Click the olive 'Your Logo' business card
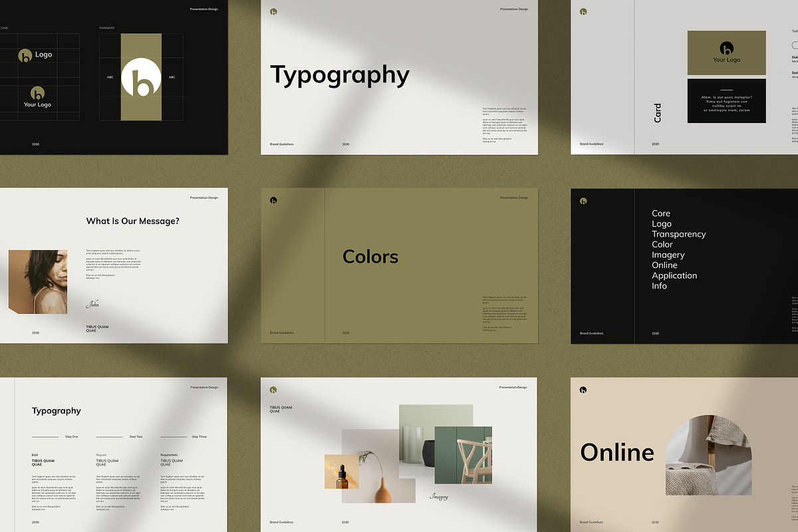This screenshot has height=532, width=798. click(x=726, y=53)
